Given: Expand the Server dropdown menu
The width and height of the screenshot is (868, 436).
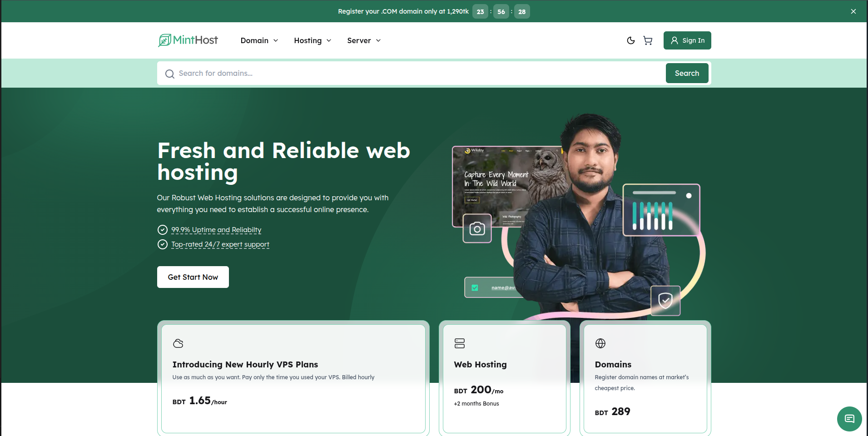Looking at the screenshot, I should (364, 40).
